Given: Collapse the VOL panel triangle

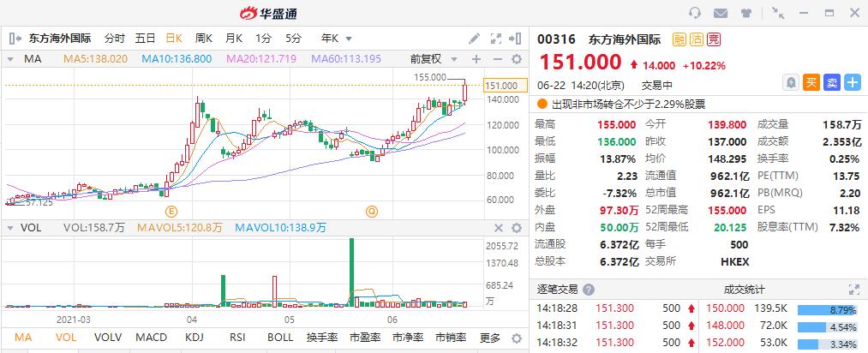Looking at the screenshot, I should tap(9, 228).
